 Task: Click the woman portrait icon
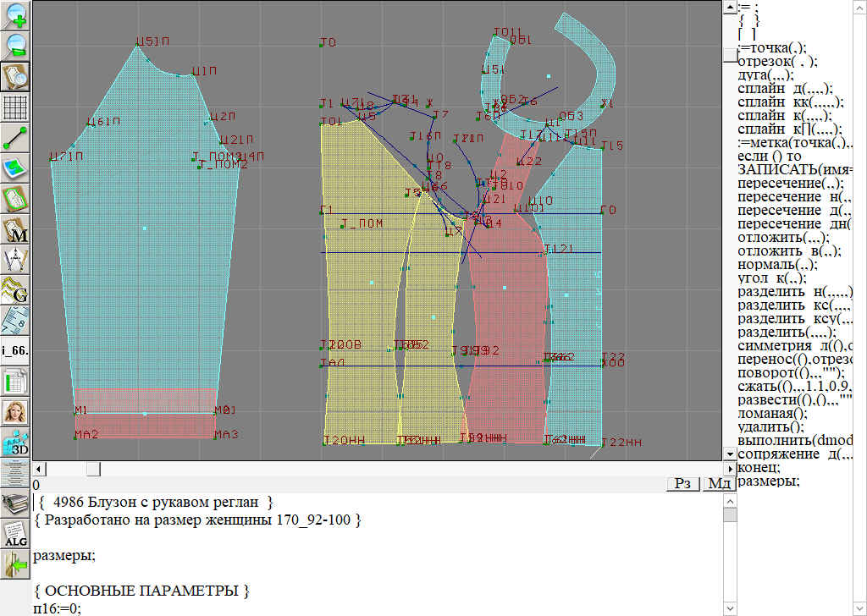click(x=16, y=412)
